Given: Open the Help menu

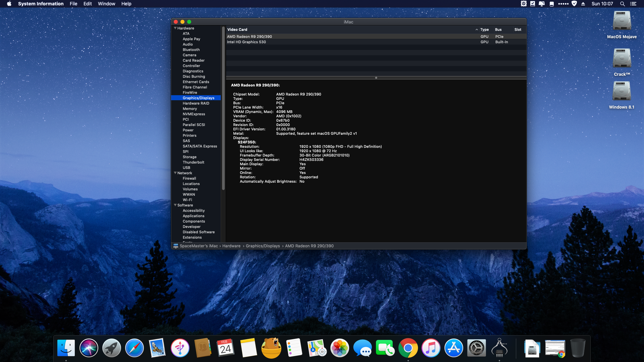Looking at the screenshot, I should (x=126, y=4).
